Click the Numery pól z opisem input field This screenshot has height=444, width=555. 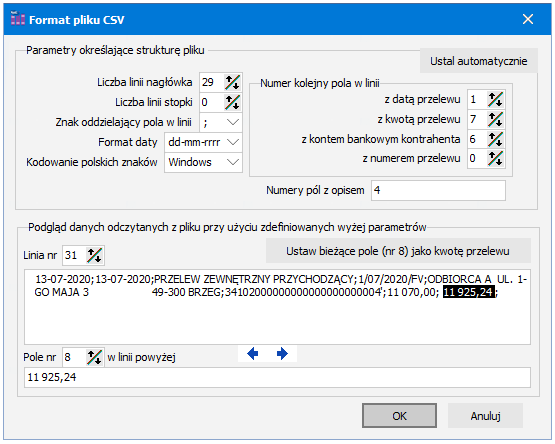[438, 190]
